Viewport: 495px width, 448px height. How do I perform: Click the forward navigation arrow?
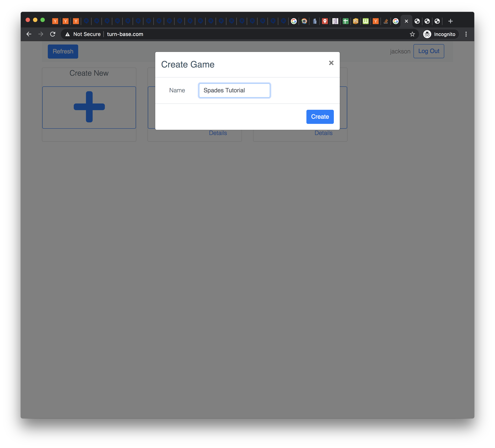click(x=40, y=34)
